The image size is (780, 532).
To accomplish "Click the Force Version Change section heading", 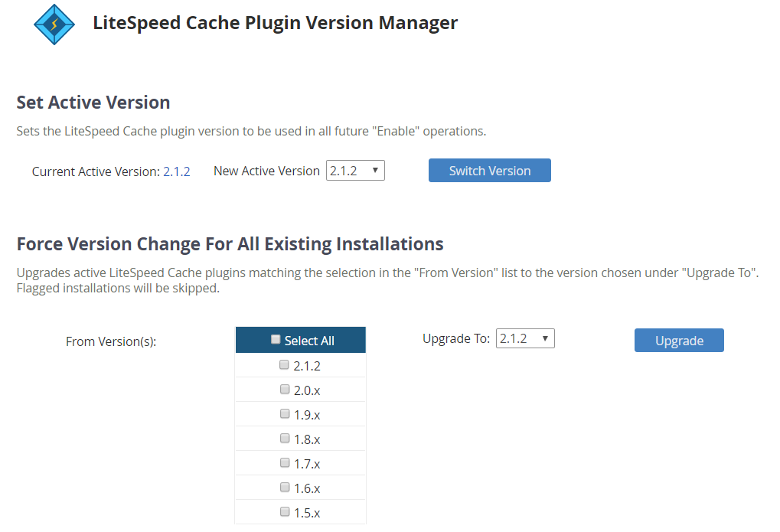I will coord(230,244).
